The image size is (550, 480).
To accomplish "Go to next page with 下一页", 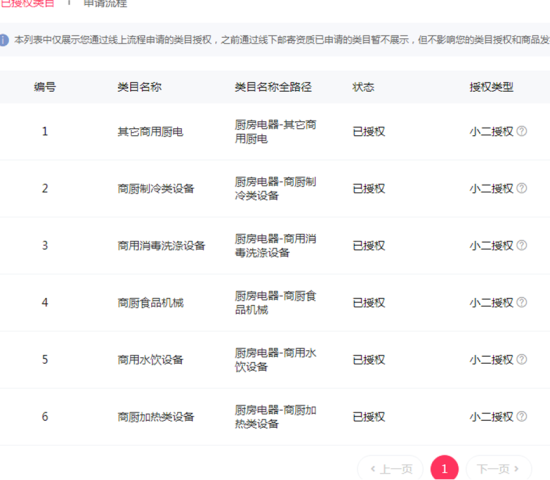I will click(498, 468).
